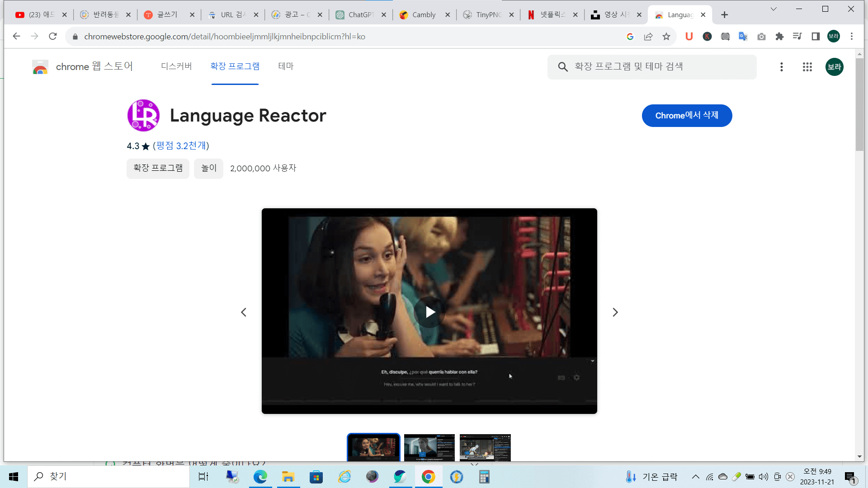
Task: Click the Language Reactor logo icon
Action: [x=143, y=116]
